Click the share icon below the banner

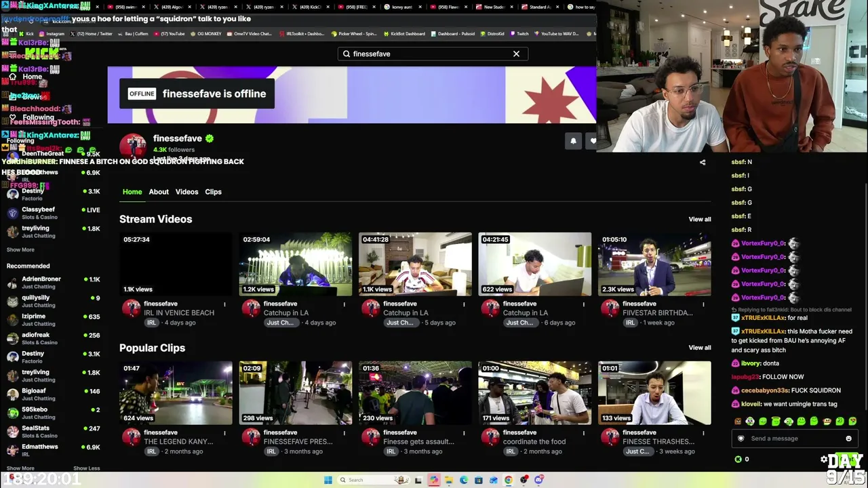click(x=703, y=163)
